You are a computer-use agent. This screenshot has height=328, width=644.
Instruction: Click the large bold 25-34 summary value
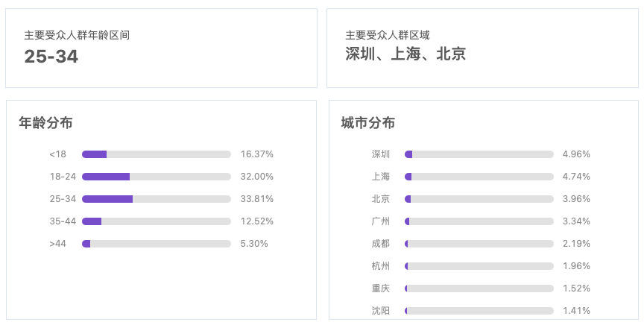pyautogui.click(x=51, y=57)
